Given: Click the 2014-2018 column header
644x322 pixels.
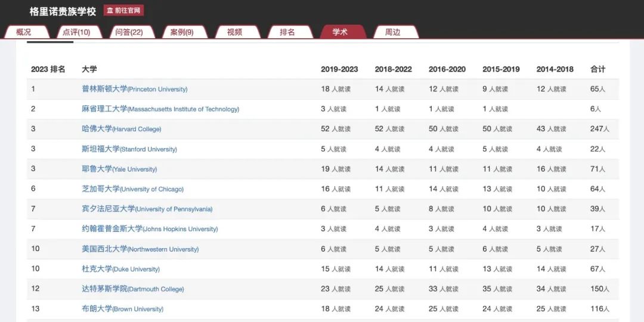Looking at the screenshot, I should tap(555, 69).
